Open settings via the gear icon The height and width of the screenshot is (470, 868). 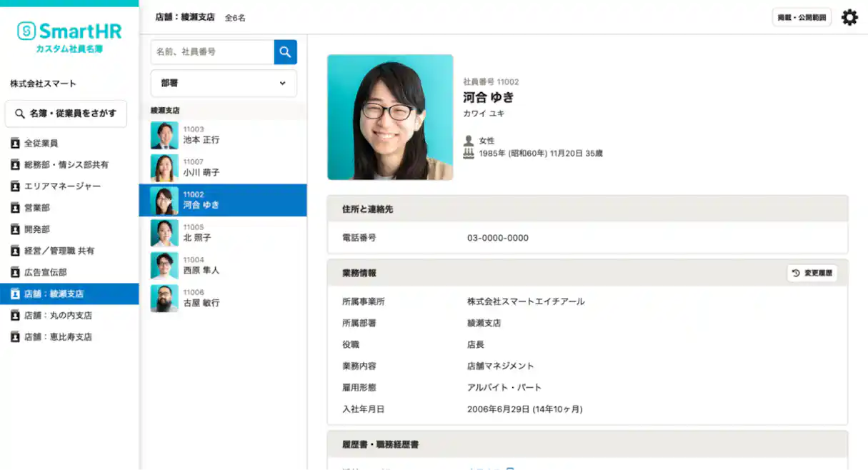[849, 16]
